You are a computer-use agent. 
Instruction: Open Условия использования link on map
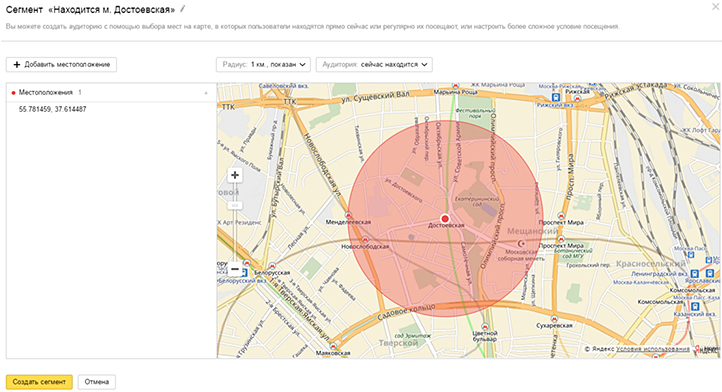click(x=653, y=349)
